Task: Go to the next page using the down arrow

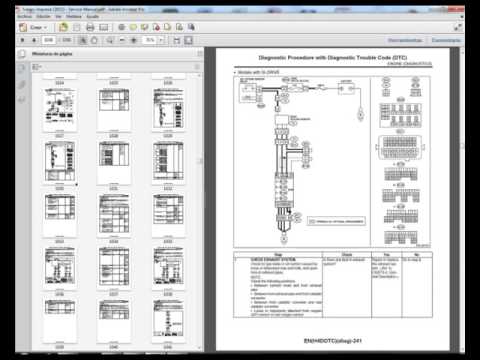Action: coord(34,40)
